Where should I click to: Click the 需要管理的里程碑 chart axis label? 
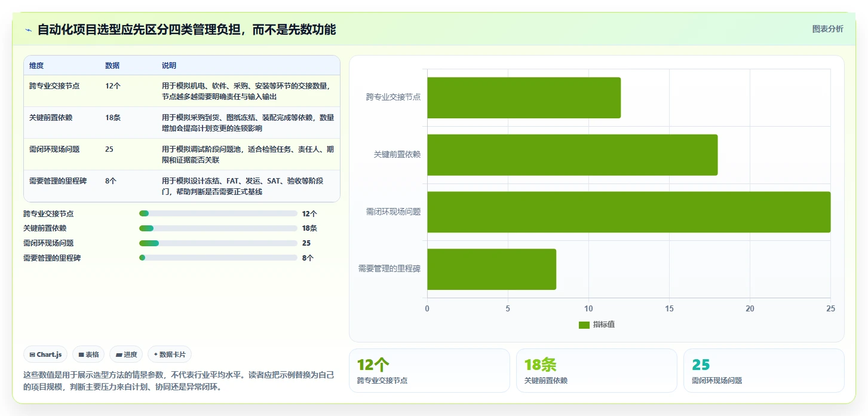click(389, 269)
